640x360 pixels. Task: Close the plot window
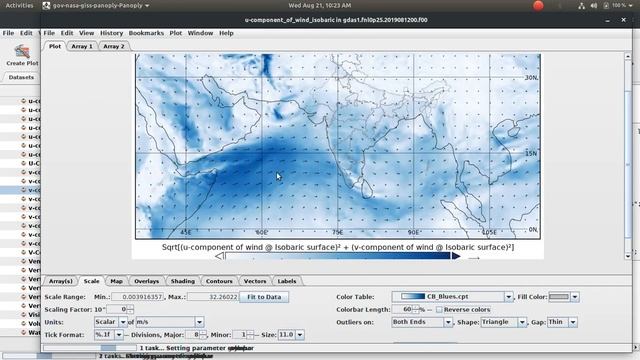pos(623,20)
